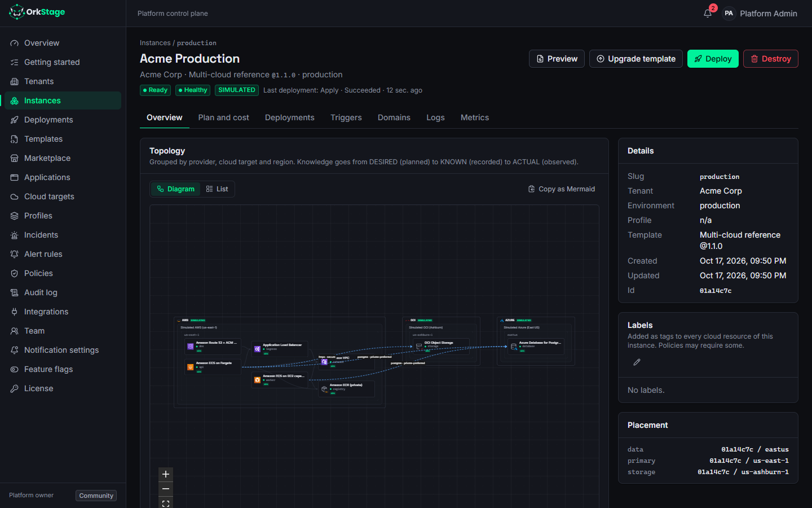Click the Alert rules bell icon
The image size is (812, 508).
pos(15,254)
